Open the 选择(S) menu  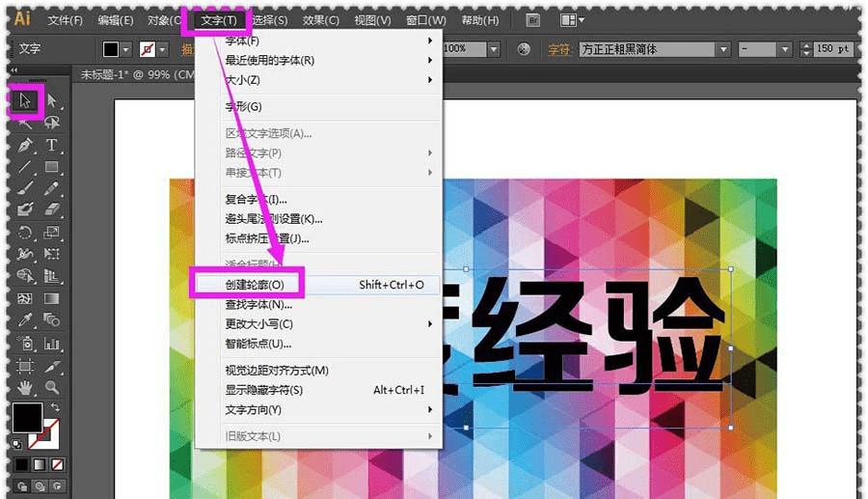[x=270, y=20]
